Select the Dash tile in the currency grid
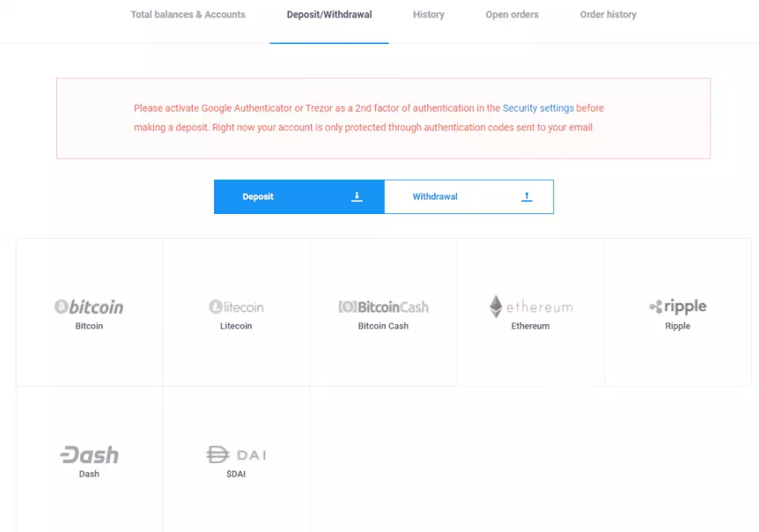 [x=89, y=459]
